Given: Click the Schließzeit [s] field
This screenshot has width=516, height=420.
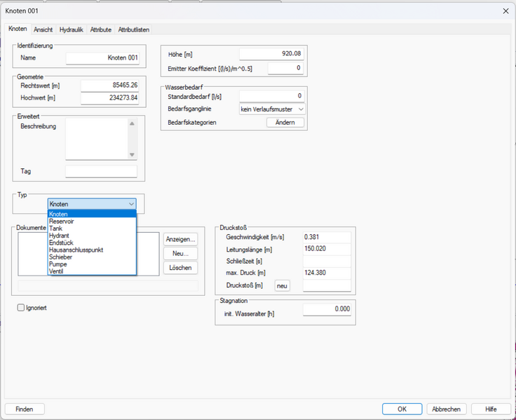Looking at the screenshot, I should point(327,261).
